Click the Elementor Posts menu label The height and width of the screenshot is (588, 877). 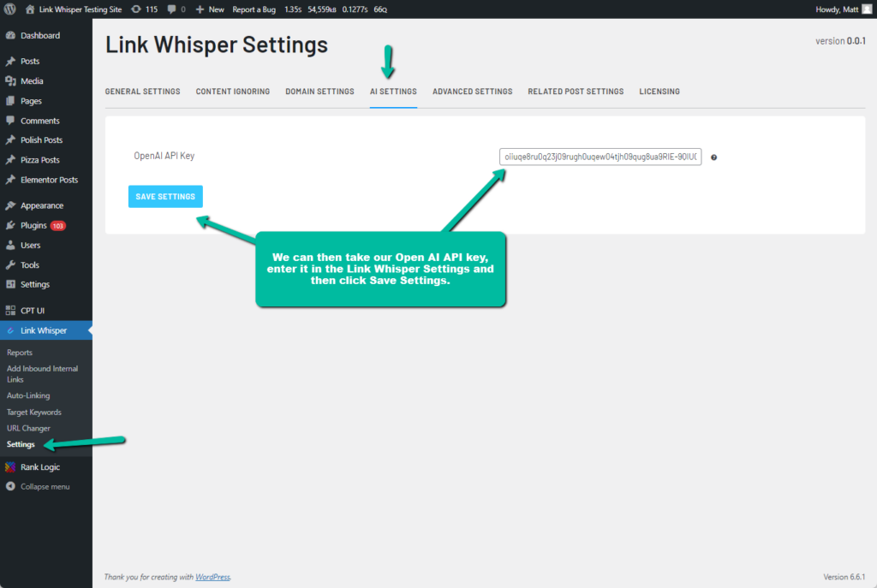pyautogui.click(x=49, y=180)
